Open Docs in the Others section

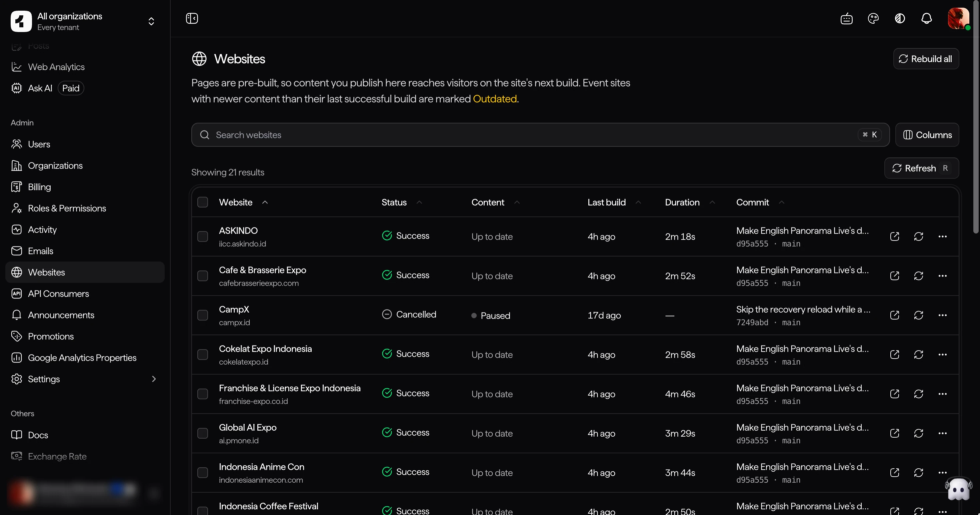85,435
